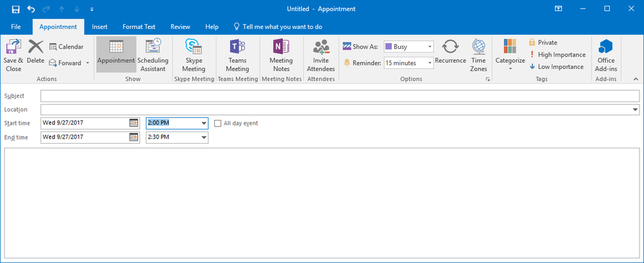Select the Appointment view icon
Image resolution: width=644 pixels, height=263 pixels.
pyautogui.click(x=116, y=54)
